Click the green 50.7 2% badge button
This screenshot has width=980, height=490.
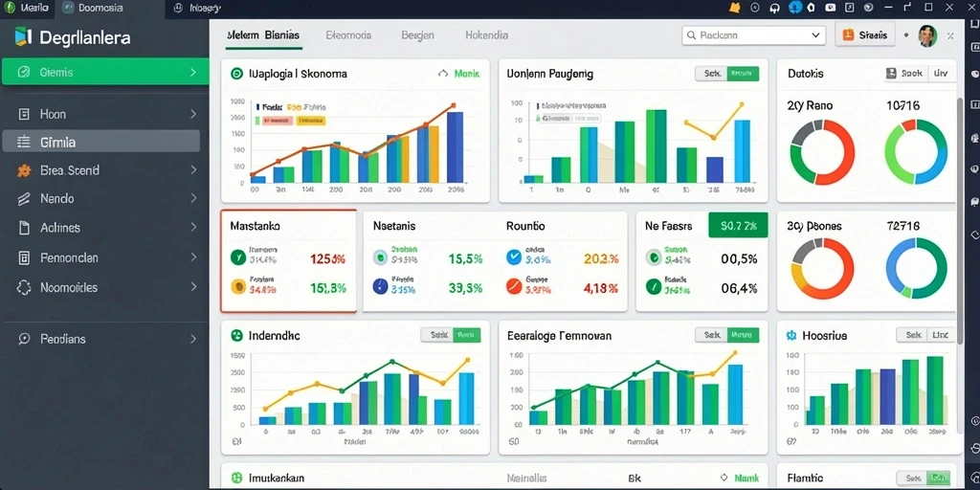[738, 225]
